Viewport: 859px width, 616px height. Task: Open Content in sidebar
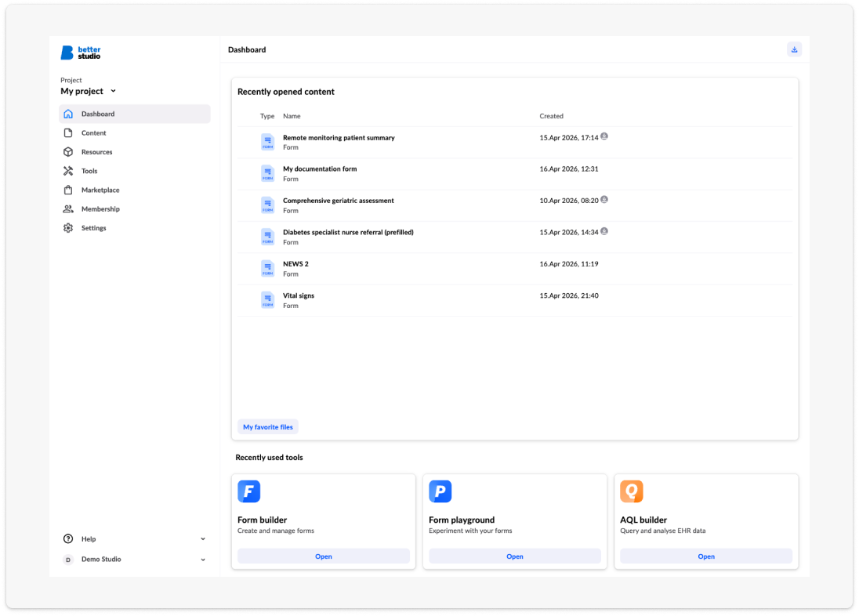click(x=135, y=133)
